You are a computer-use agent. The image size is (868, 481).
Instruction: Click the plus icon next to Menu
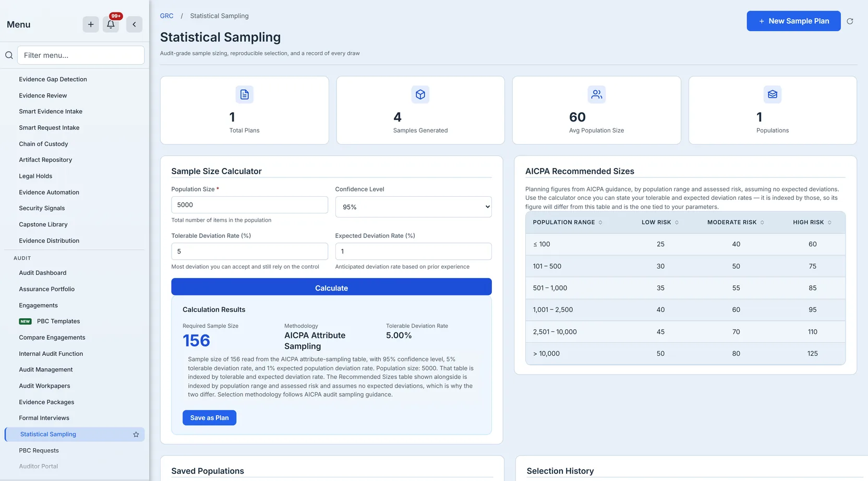(x=91, y=24)
